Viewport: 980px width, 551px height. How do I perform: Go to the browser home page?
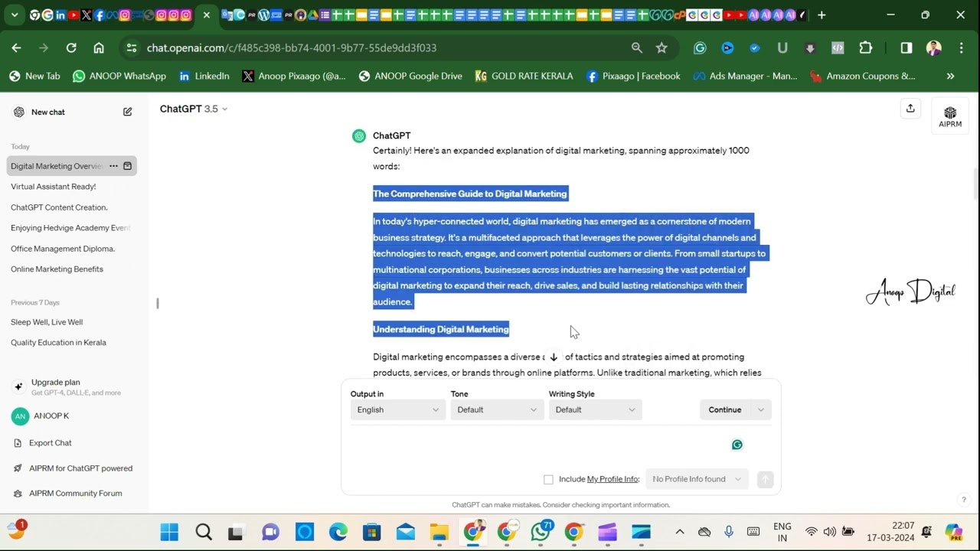(99, 47)
